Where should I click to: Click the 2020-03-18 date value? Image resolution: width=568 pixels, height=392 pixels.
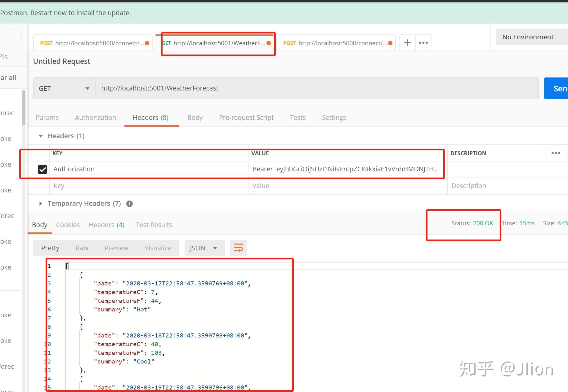pos(185,335)
